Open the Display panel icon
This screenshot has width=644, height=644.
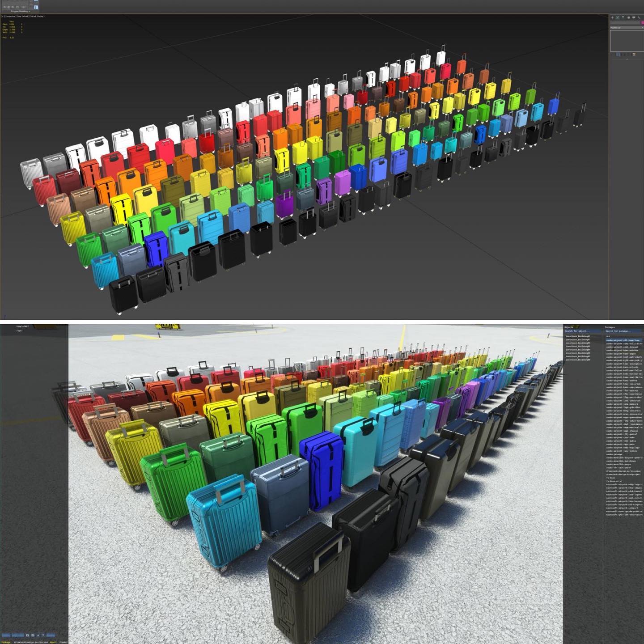tap(634, 17)
